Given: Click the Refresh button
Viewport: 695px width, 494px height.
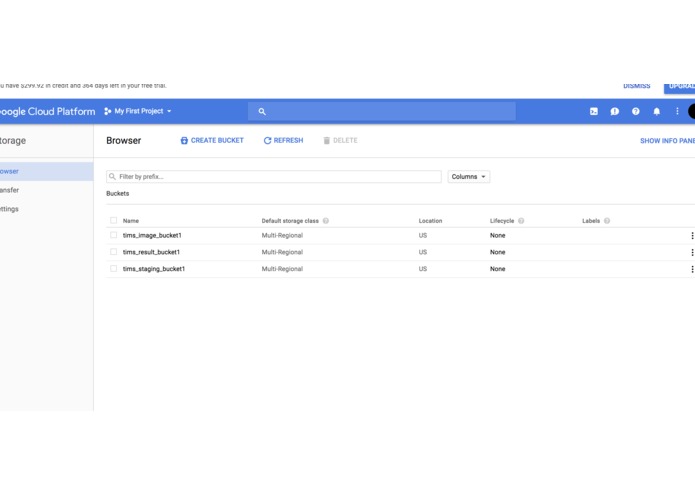Looking at the screenshot, I should pos(283,140).
